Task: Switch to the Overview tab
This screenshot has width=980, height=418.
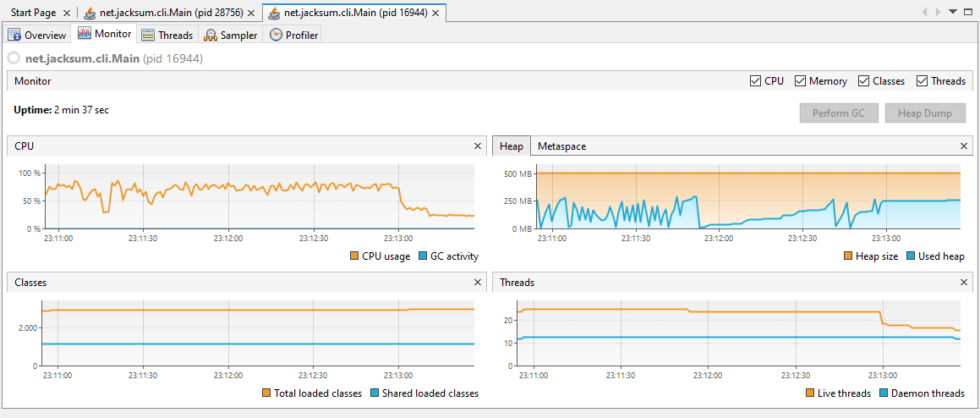Action: [x=38, y=35]
